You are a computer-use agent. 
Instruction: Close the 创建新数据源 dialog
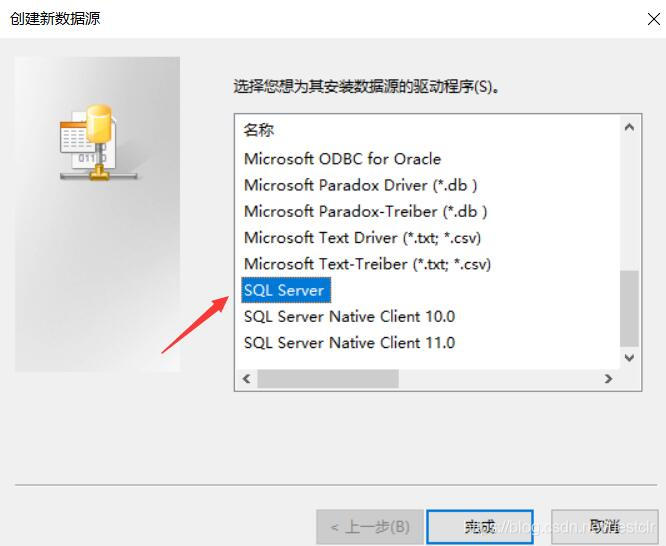pos(654,19)
